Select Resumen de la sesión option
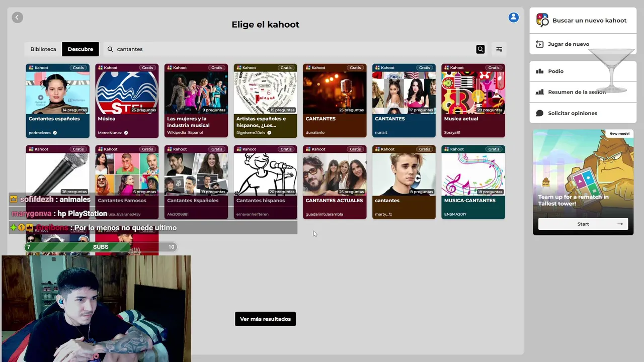The width and height of the screenshot is (644, 362). click(583, 92)
